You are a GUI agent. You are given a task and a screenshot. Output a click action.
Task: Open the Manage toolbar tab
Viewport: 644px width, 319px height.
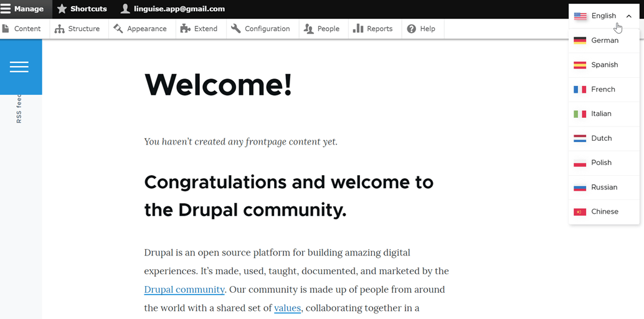[x=26, y=9]
